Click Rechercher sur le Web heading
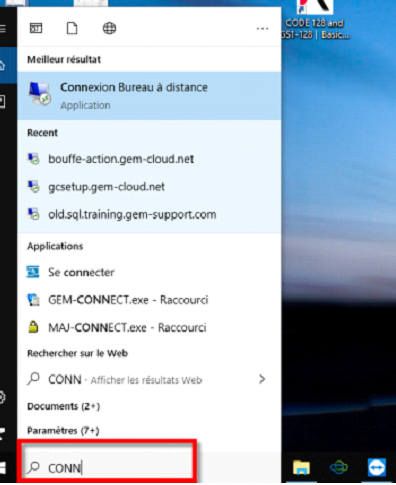The width and height of the screenshot is (396, 485). coord(77,353)
